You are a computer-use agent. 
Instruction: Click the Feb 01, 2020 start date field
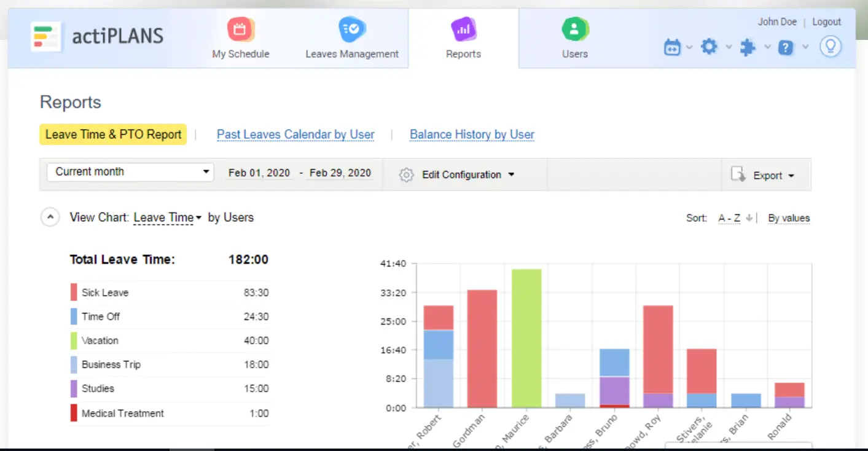(259, 173)
